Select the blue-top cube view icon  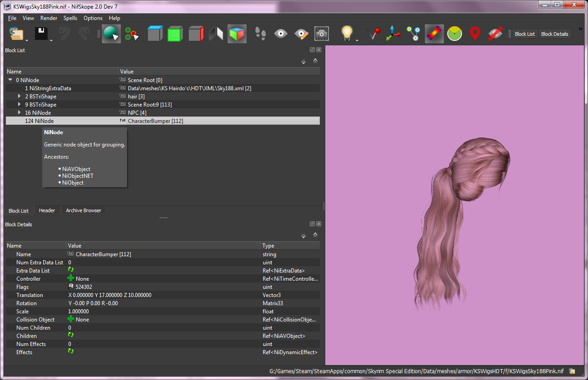pyautogui.click(x=155, y=34)
